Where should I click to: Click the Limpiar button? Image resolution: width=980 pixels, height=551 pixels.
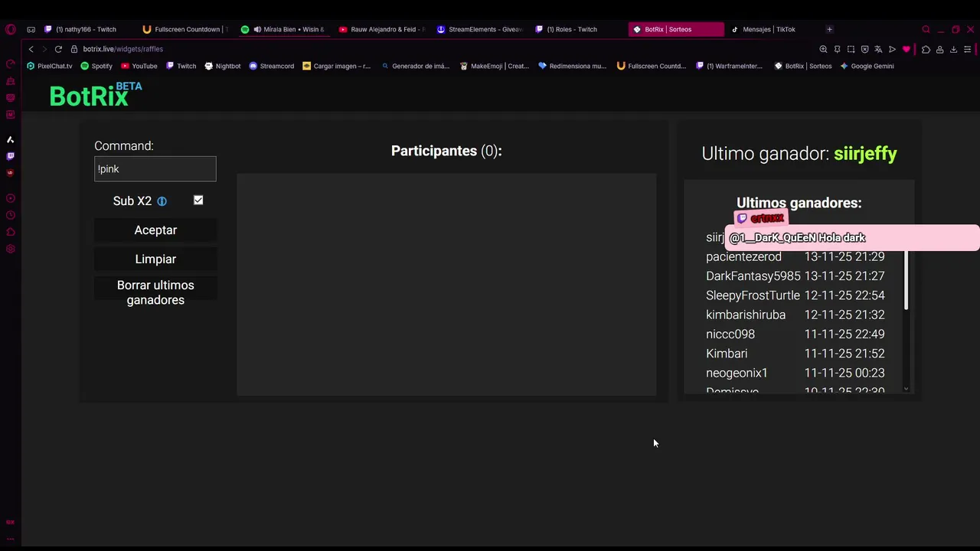155,259
